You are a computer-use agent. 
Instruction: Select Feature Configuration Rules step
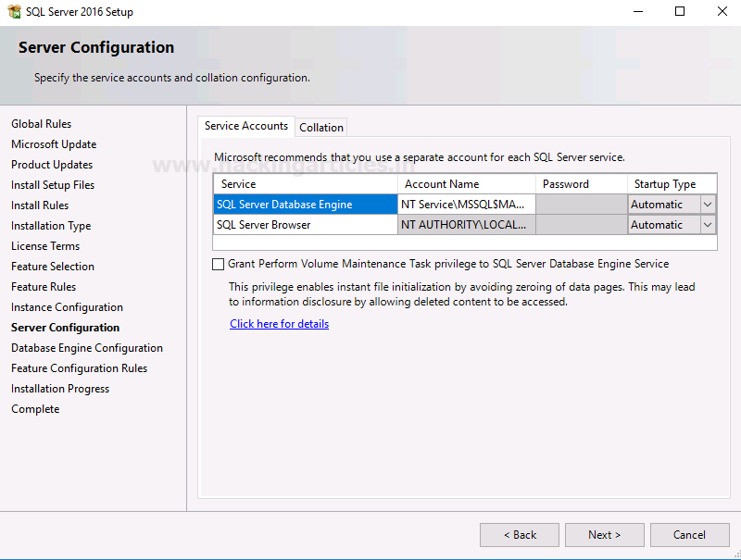(x=80, y=368)
